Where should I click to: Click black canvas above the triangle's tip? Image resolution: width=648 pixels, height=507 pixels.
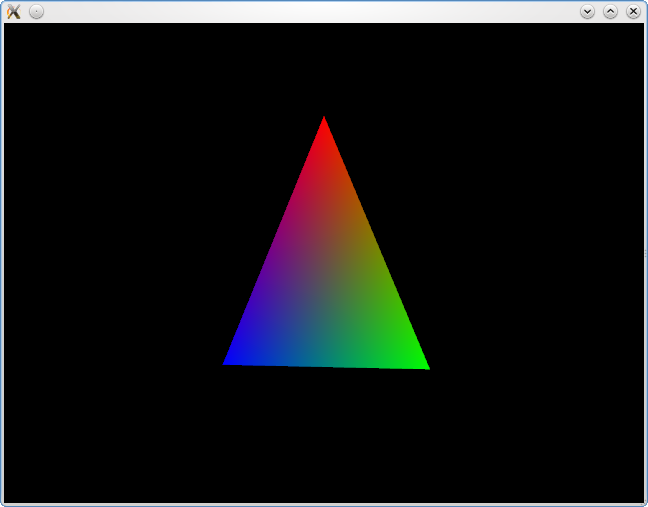coord(324,65)
